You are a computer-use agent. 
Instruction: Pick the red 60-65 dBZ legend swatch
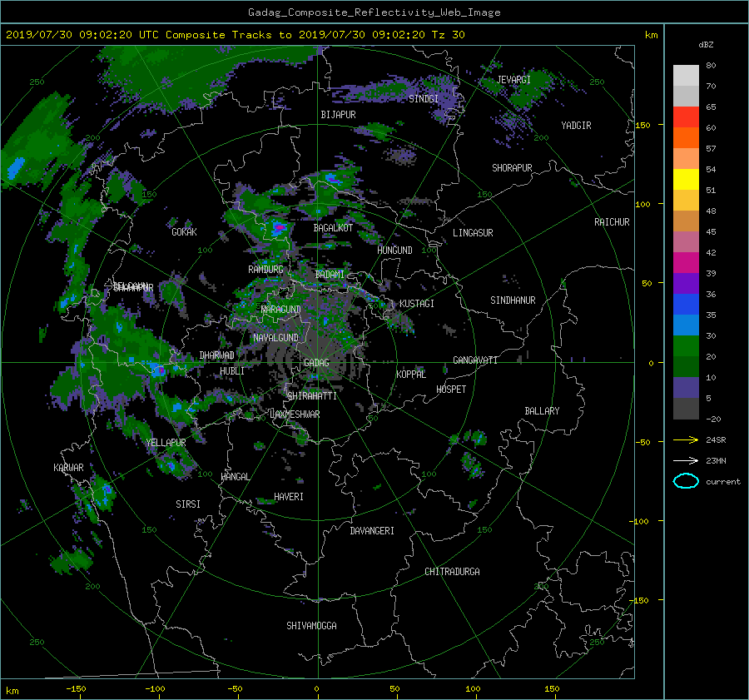pyautogui.click(x=686, y=117)
